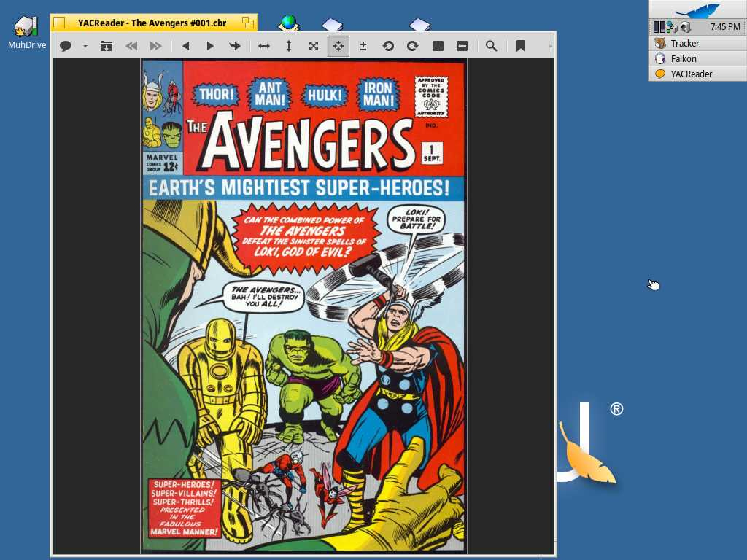Click the go-to-page curved arrow icon
This screenshot has height=560, width=747.
click(x=234, y=46)
